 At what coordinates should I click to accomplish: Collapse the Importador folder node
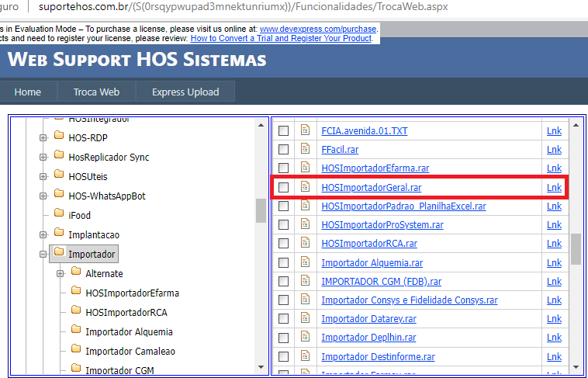pos(43,255)
